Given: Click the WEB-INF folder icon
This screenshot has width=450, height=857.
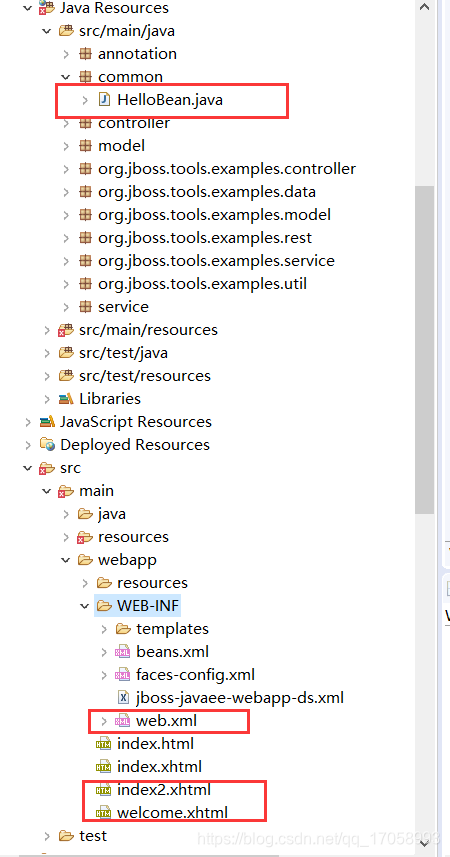Looking at the screenshot, I should (x=104, y=606).
